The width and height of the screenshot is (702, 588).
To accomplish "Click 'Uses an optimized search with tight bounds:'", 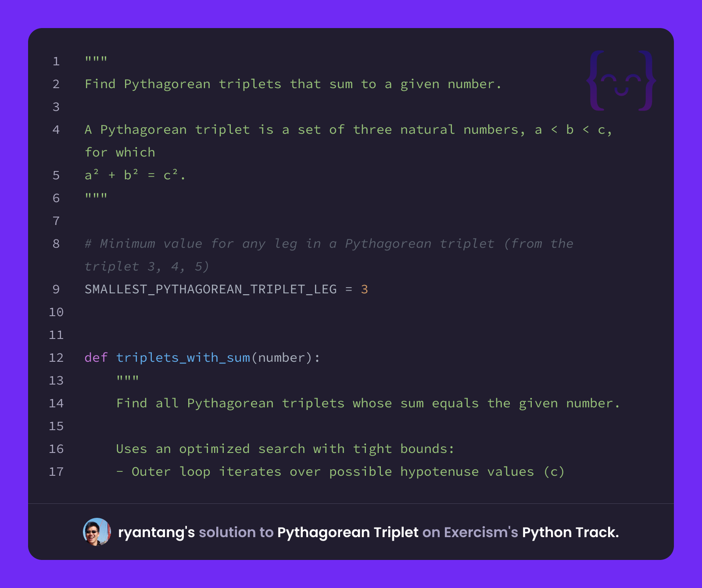I will pyautogui.click(x=285, y=449).
